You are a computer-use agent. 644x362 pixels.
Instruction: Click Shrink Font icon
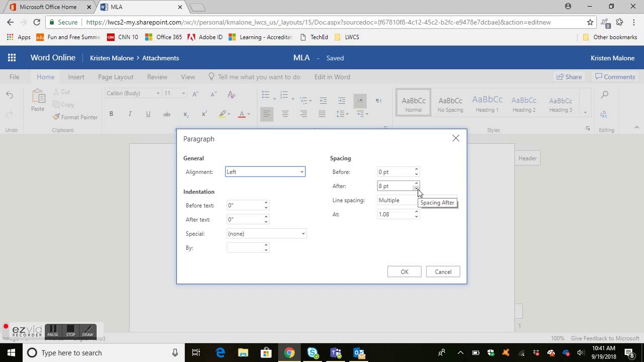click(x=213, y=94)
